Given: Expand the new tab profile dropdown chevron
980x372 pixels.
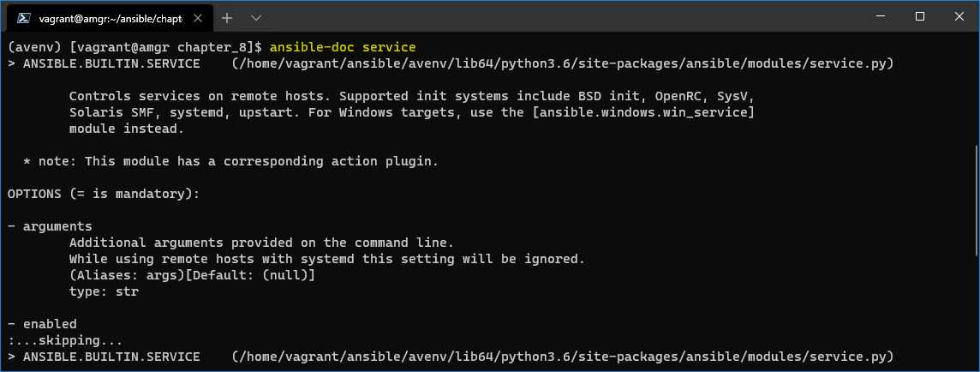Looking at the screenshot, I should click(255, 18).
